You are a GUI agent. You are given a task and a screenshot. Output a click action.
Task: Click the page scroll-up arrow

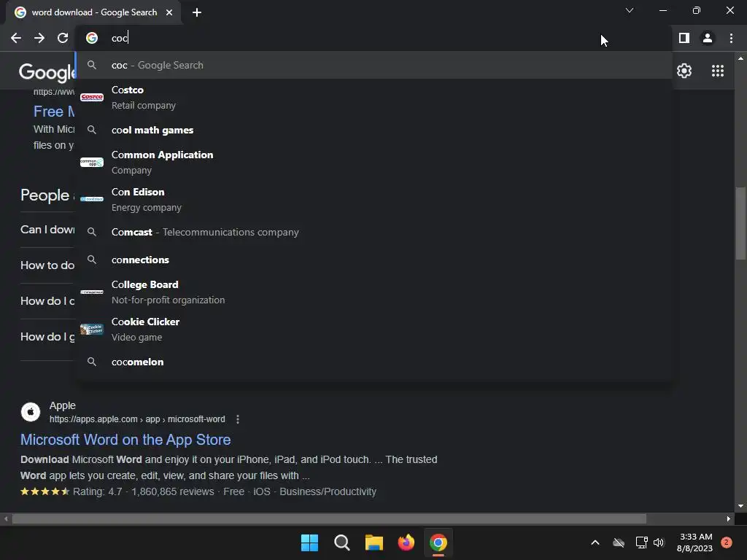pyautogui.click(x=740, y=58)
